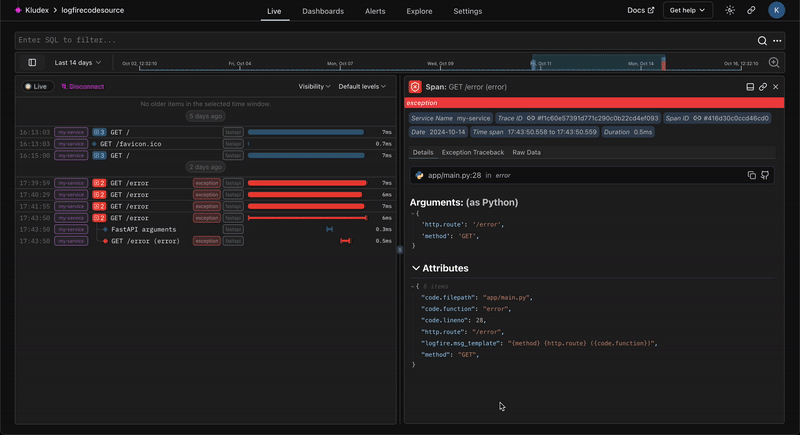This screenshot has height=435, width=800.
Task: Click the search magnifier icon in SQL filter bar
Action: point(762,40)
